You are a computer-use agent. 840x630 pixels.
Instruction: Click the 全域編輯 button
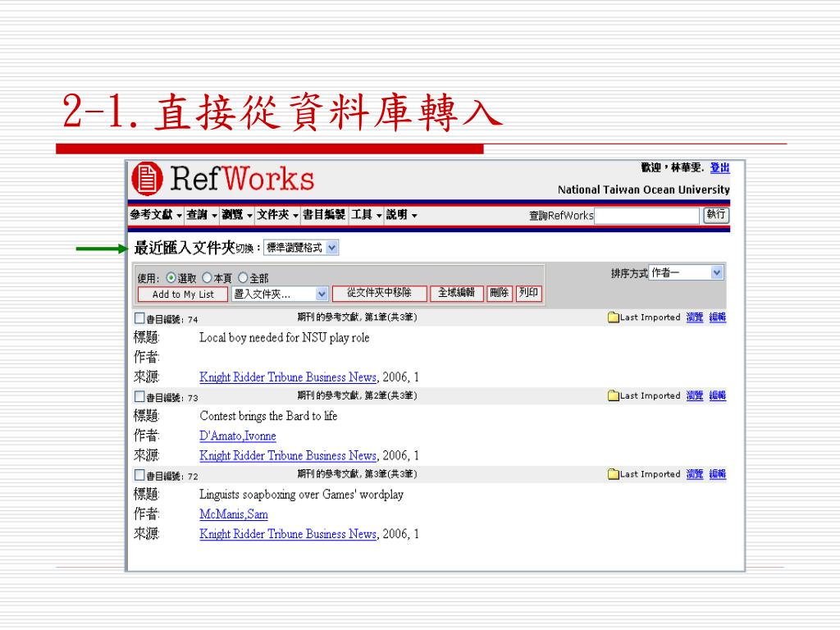(456, 293)
